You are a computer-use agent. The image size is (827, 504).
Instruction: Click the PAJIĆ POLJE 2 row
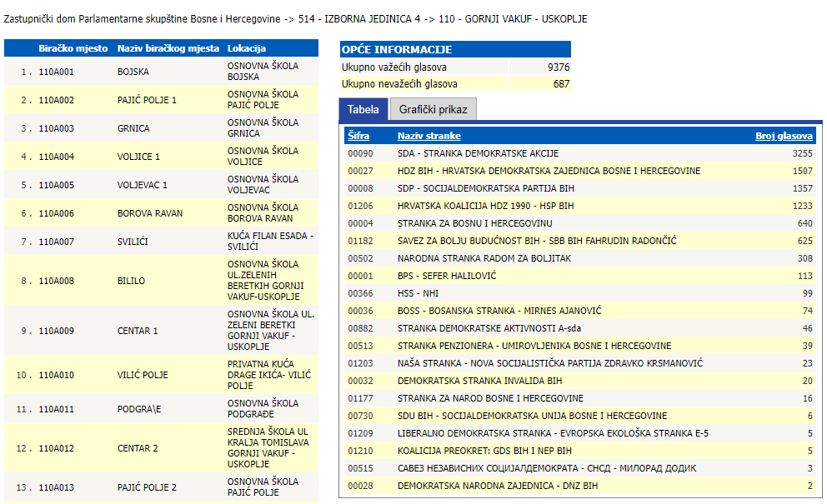pos(147,487)
